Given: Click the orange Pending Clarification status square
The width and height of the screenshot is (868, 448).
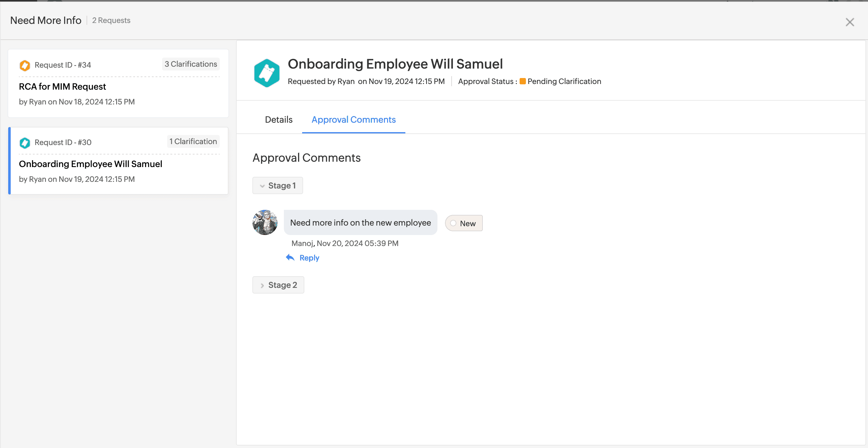Looking at the screenshot, I should (x=522, y=81).
